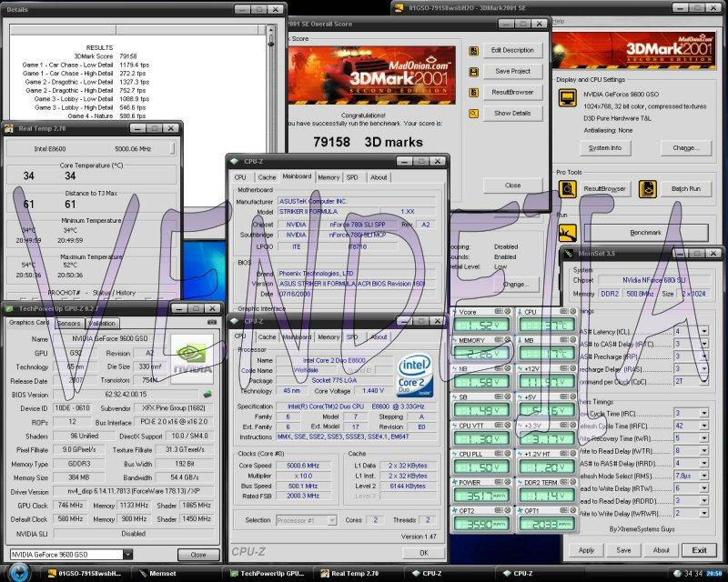Image resolution: width=728 pixels, height=582 pixels.
Task: Click the Core Speed value 5000.6 MHz
Action: coord(303,466)
